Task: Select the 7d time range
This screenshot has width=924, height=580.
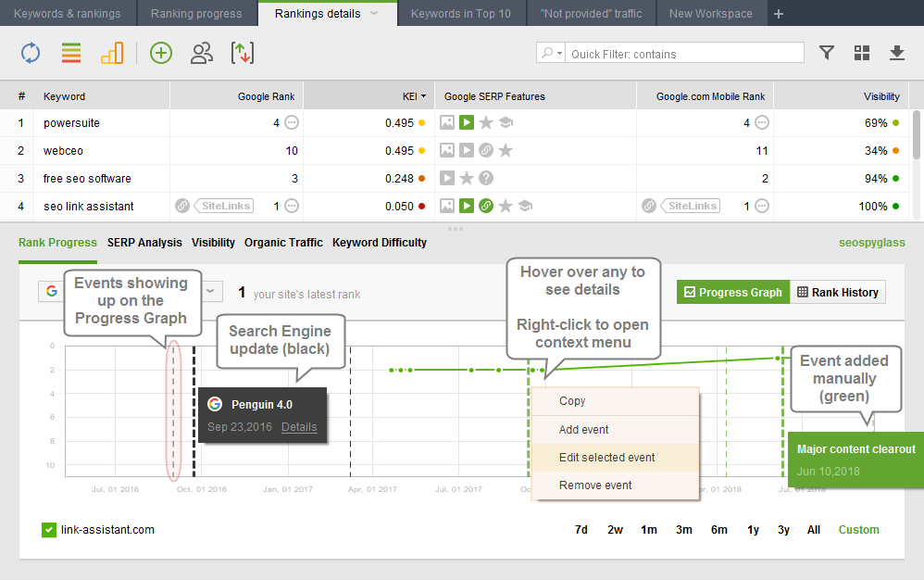Action: (x=581, y=530)
